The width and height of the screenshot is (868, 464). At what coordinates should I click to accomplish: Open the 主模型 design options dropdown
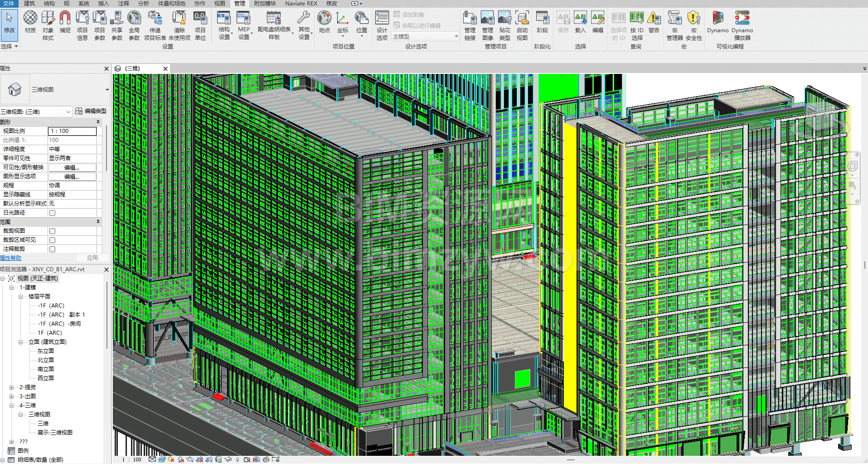pyautogui.click(x=425, y=37)
